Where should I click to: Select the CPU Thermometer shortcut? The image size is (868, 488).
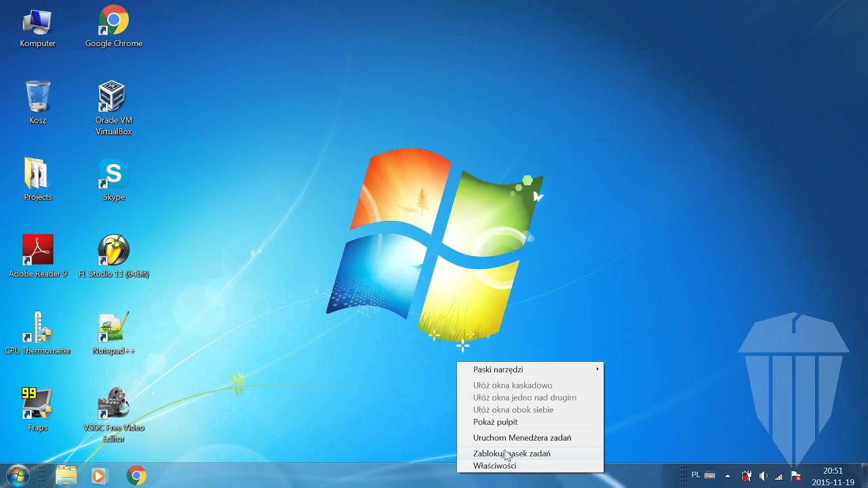[x=37, y=333]
